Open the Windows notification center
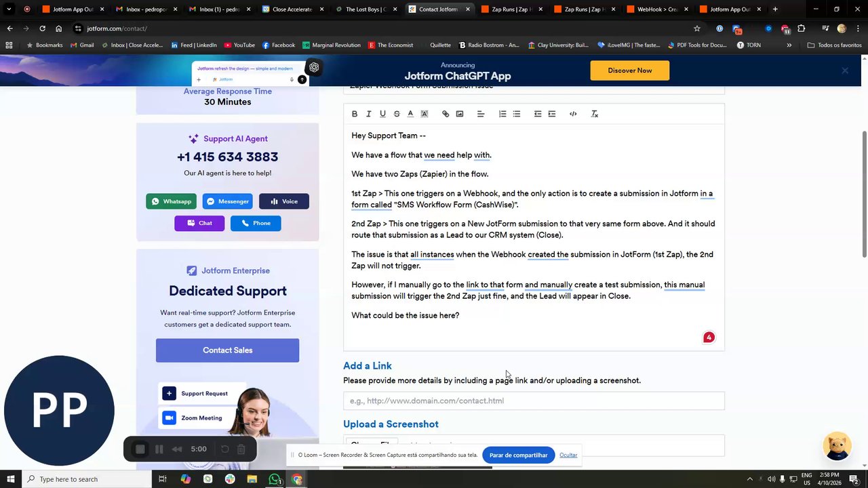 point(854,479)
